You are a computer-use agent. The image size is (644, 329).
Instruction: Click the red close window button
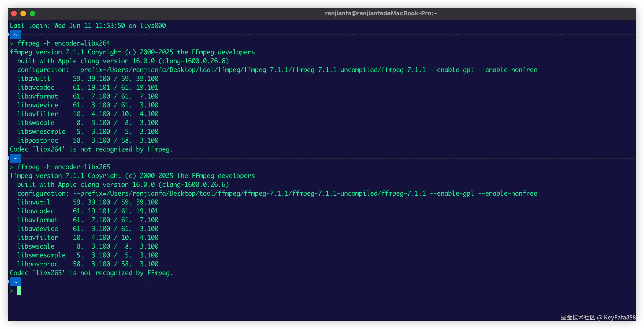(x=14, y=13)
